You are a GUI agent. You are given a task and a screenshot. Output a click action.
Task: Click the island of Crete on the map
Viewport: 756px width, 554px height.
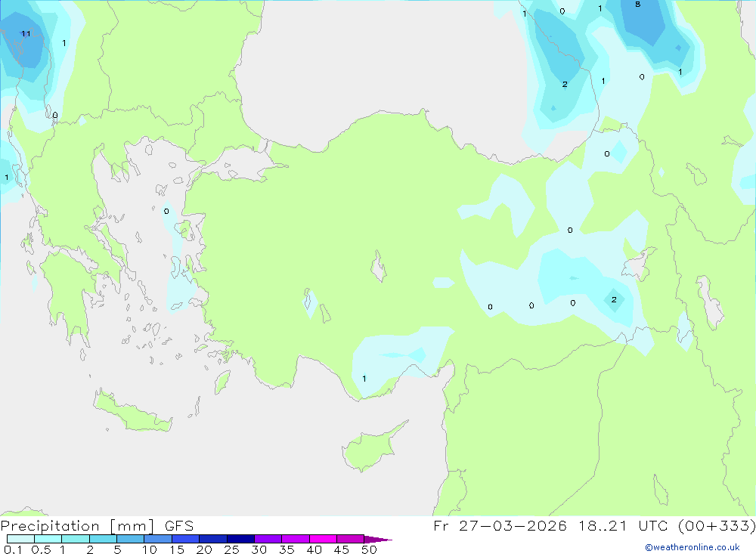point(132,411)
